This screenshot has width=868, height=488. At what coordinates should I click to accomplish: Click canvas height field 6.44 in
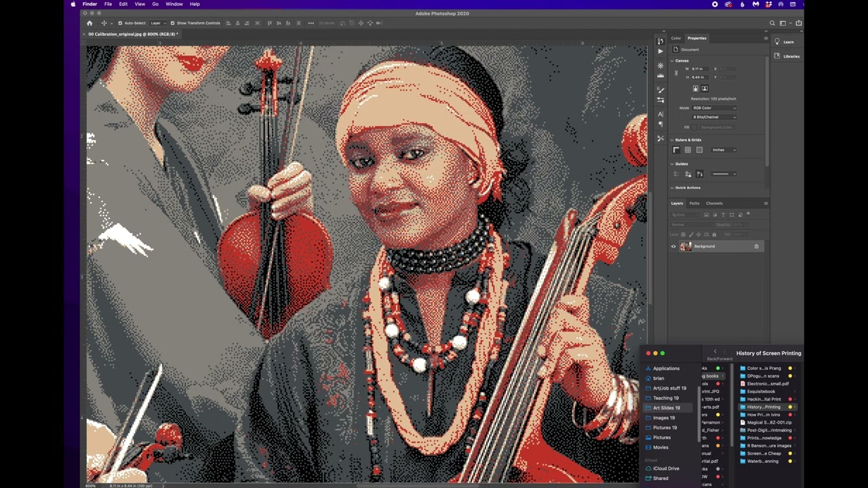point(700,77)
